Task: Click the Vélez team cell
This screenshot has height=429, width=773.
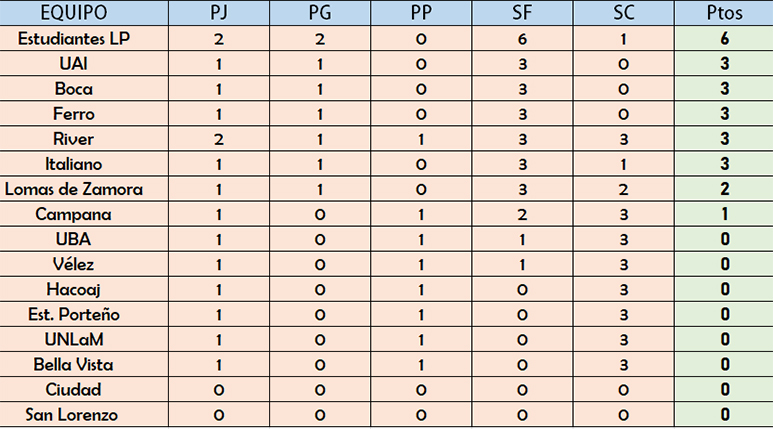Action: click(x=84, y=264)
